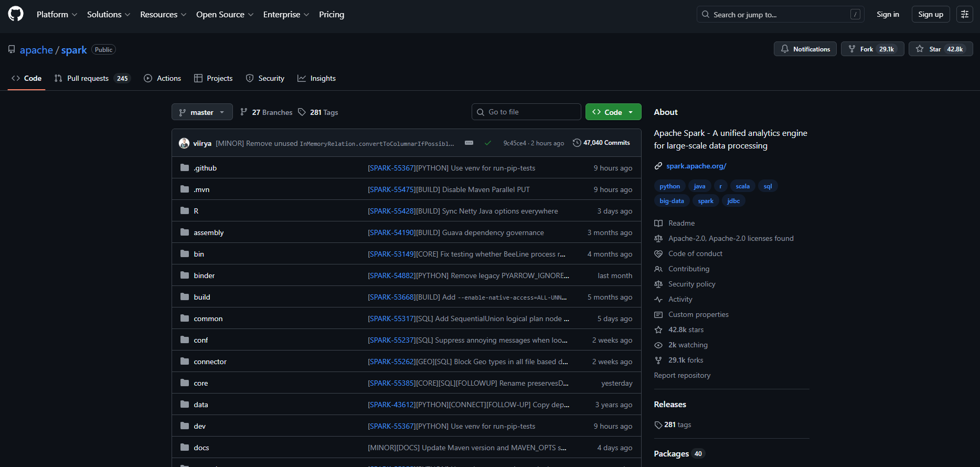Viewport: 980px width, 467px height.
Task: Open the apache organization link
Action: pyautogui.click(x=36, y=50)
